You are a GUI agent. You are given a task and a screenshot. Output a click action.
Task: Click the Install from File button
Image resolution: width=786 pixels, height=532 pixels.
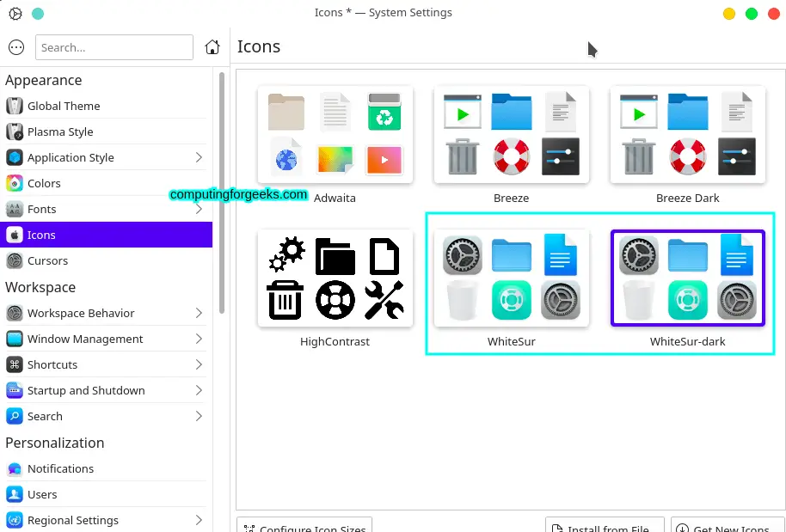click(x=605, y=525)
